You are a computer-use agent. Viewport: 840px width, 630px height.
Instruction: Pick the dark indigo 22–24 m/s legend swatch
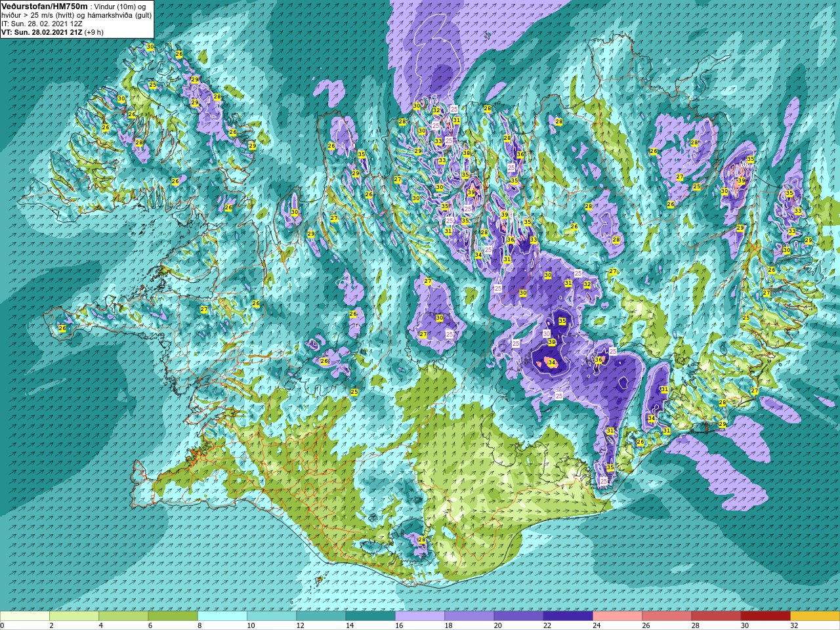(x=568, y=616)
